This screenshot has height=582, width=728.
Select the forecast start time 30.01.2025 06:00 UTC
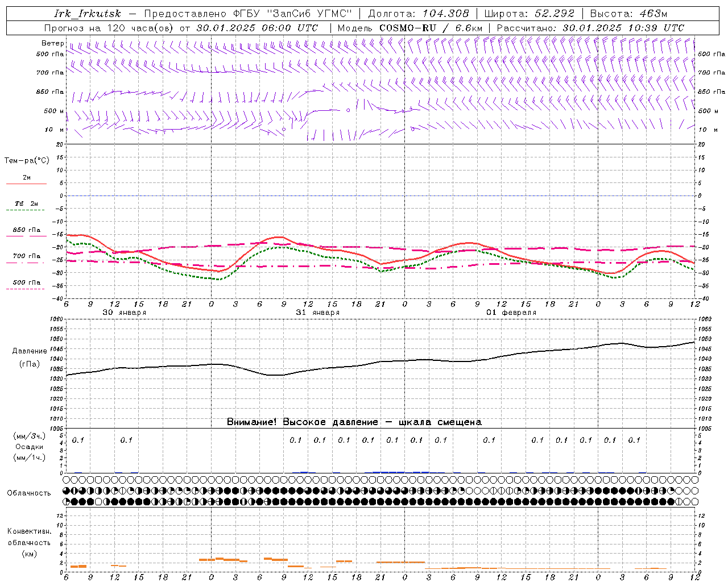tap(257, 28)
